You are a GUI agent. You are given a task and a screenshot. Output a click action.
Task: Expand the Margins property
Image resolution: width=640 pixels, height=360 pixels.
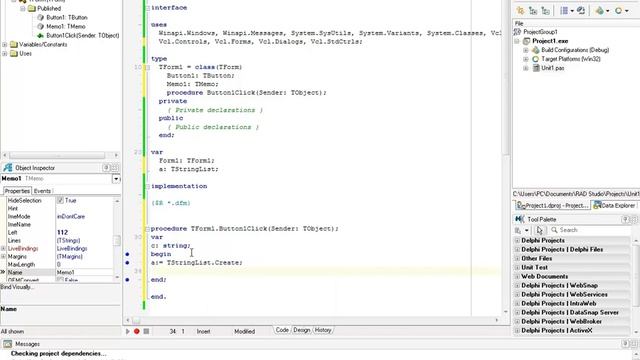click(3, 256)
